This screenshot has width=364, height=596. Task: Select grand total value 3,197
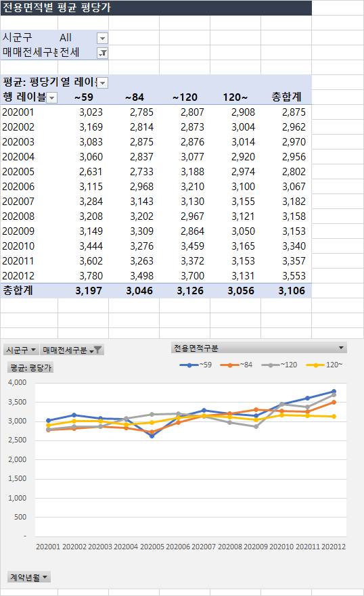(83, 291)
